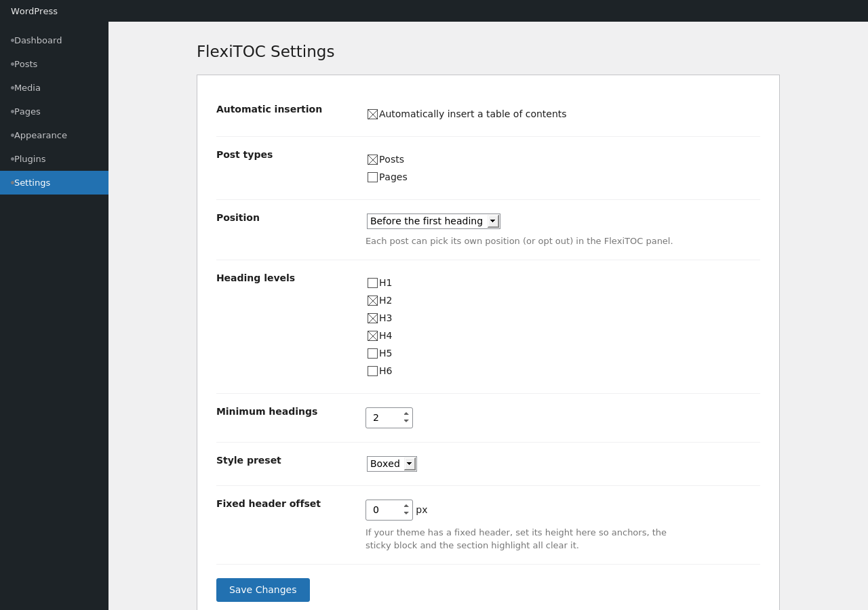
Task: Decrease Minimum headings with down arrow
Action: (406, 422)
